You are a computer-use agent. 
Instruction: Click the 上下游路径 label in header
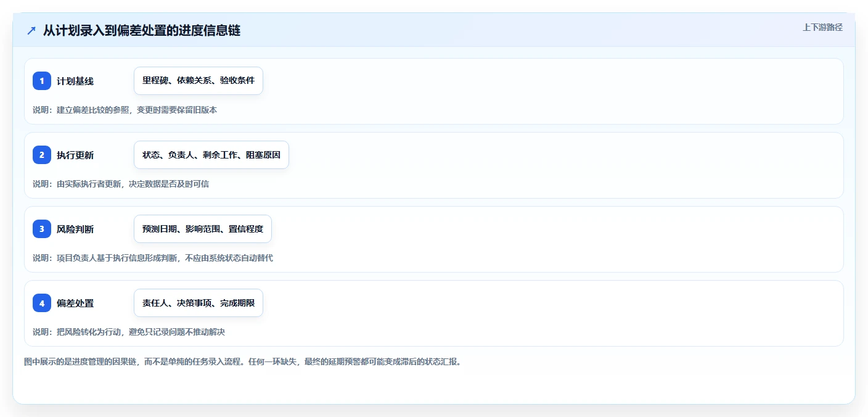click(x=822, y=27)
